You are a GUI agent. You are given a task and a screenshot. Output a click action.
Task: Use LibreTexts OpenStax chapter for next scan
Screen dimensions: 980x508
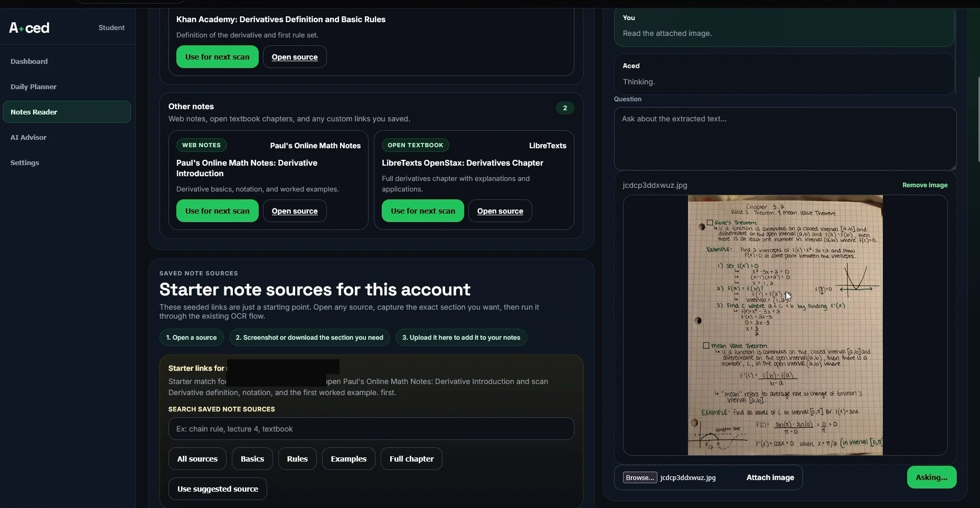pos(423,211)
